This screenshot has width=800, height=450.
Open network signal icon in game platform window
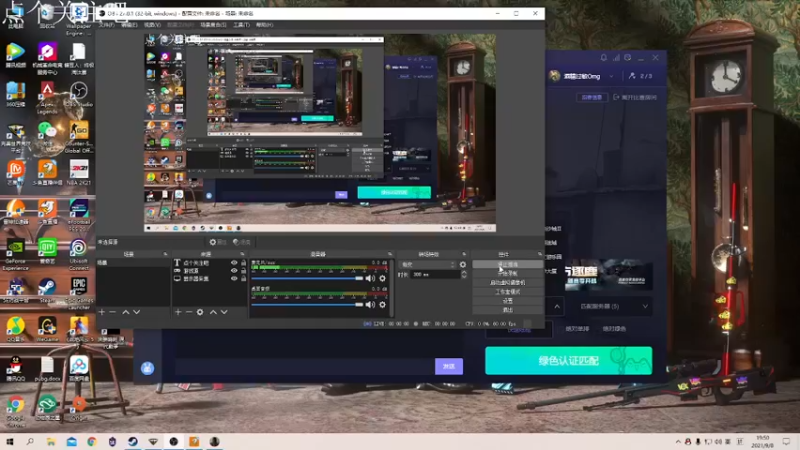(x=616, y=58)
